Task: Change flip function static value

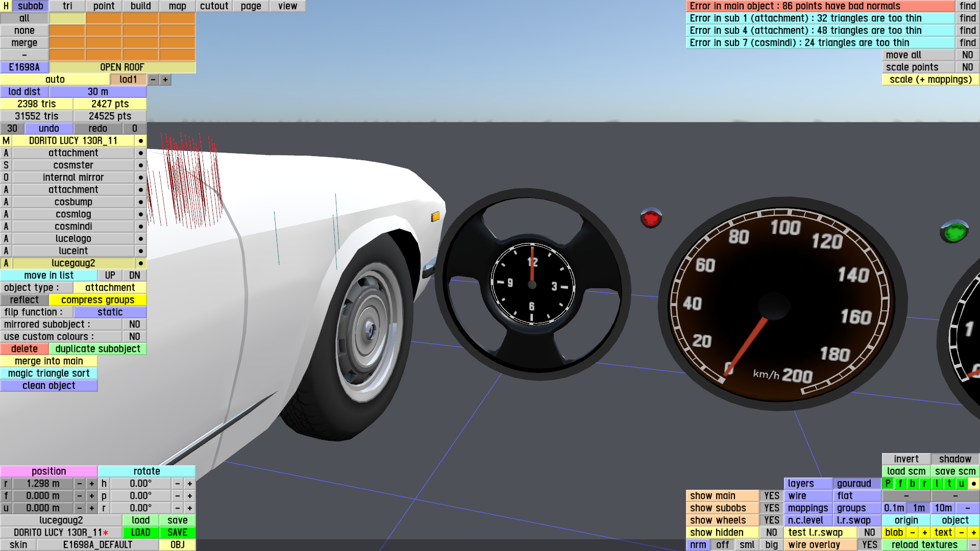Action: (x=110, y=312)
